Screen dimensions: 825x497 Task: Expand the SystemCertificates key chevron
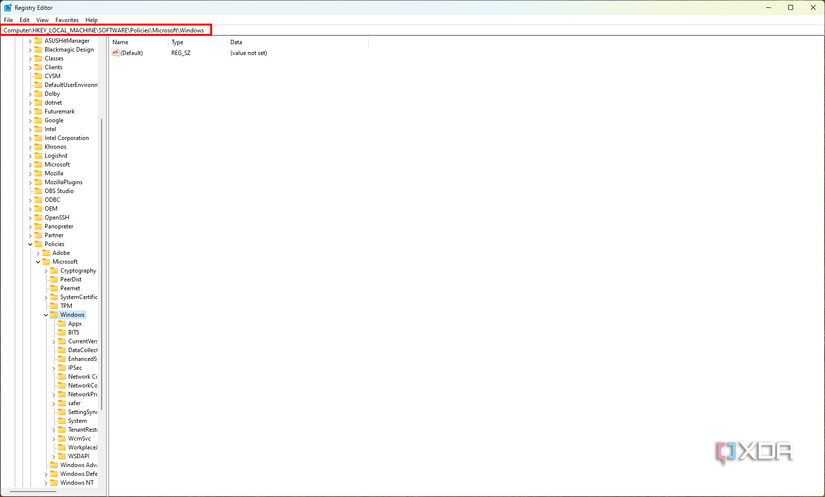coord(46,297)
